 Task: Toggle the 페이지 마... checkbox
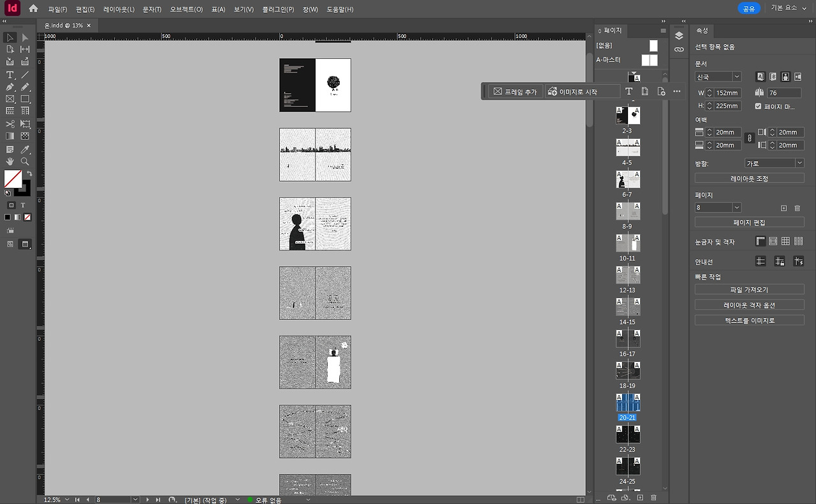pos(758,106)
